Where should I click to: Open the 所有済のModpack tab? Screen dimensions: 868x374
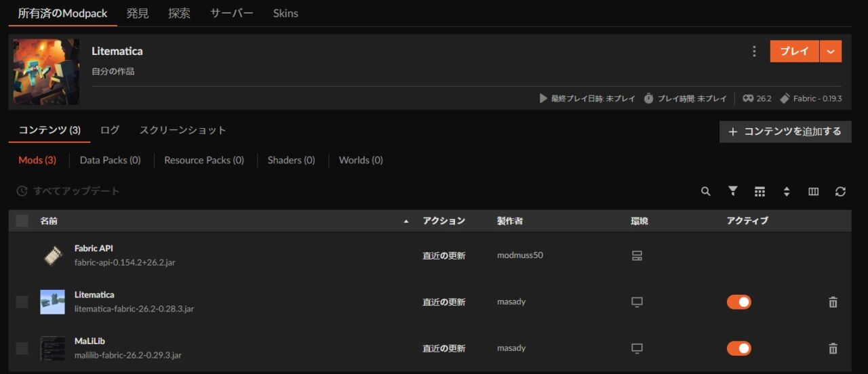pyautogui.click(x=63, y=14)
